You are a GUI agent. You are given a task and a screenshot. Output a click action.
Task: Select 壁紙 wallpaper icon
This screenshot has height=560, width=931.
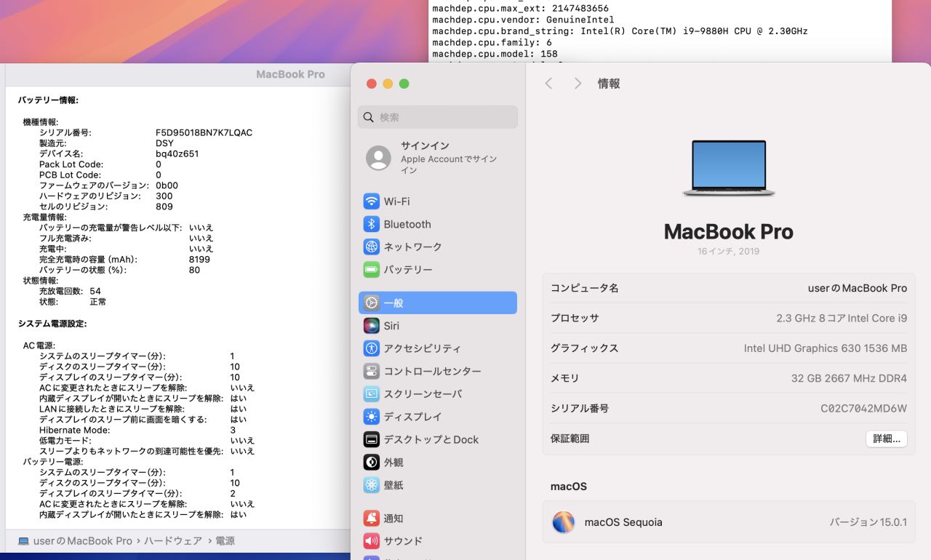(372, 484)
